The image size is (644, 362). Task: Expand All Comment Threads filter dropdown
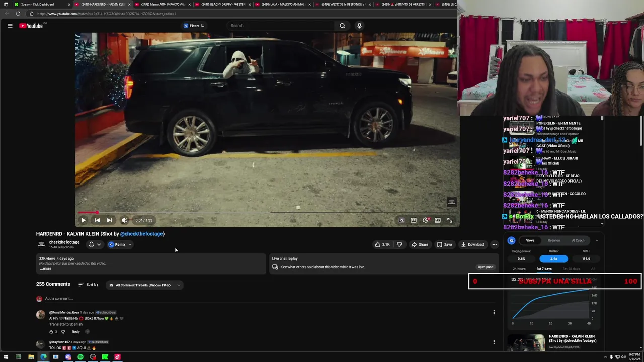[144, 285]
